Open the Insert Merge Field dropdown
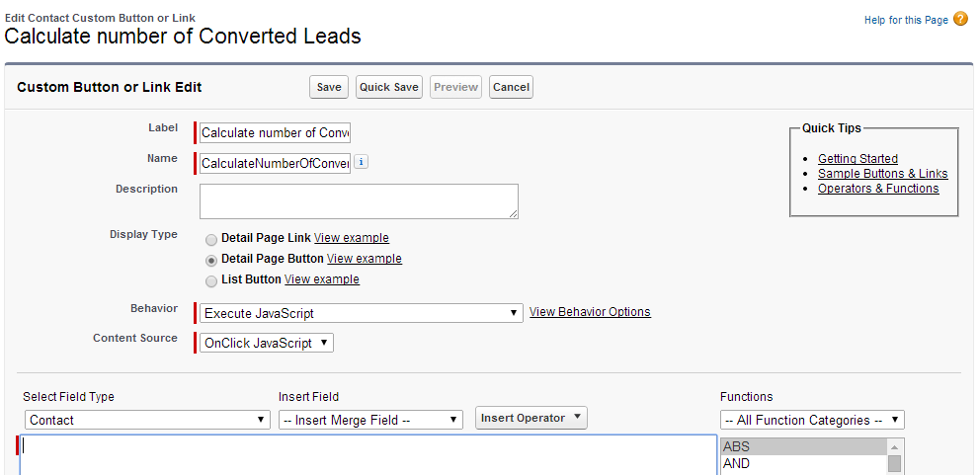This screenshot has height=475, width=980. point(370,420)
